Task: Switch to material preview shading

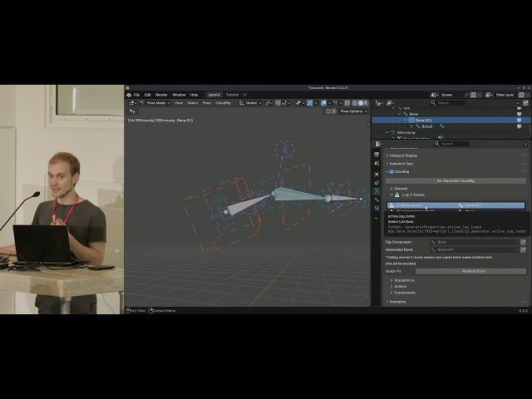Action: pos(366,103)
